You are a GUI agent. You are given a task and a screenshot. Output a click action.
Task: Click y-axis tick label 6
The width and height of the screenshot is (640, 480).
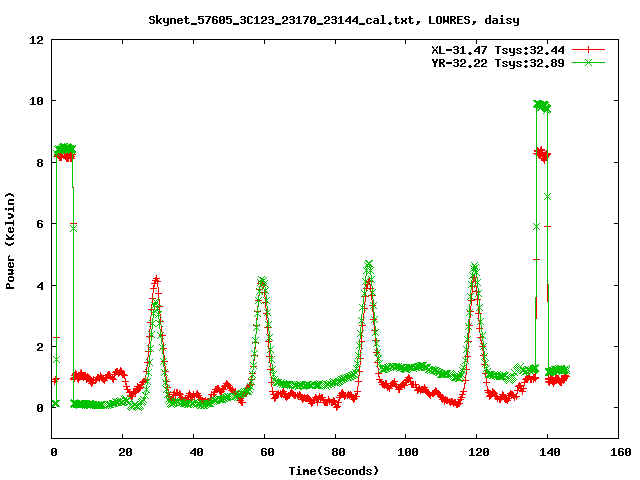pos(40,224)
